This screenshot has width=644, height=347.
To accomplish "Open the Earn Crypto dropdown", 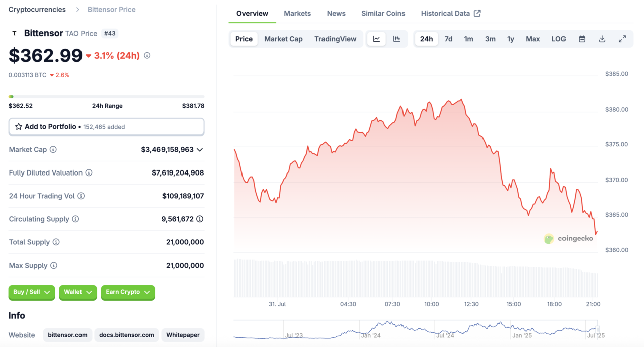I will pos(128,292).
